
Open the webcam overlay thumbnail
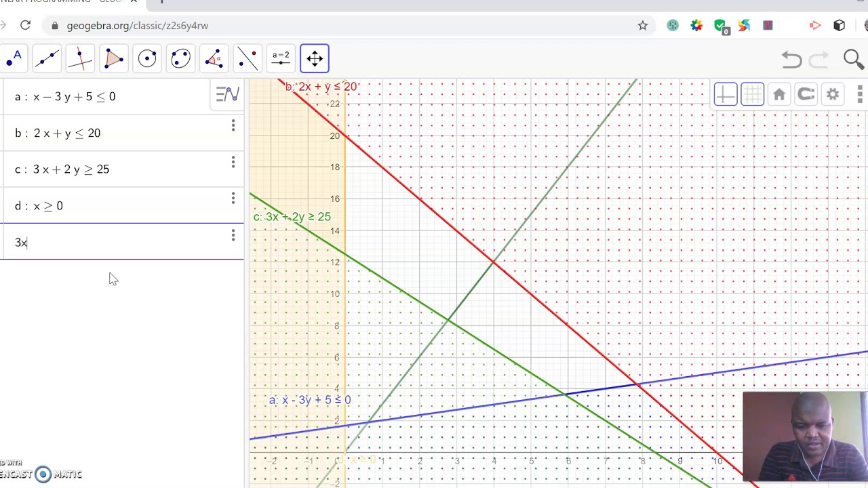[x=804, y=436]
